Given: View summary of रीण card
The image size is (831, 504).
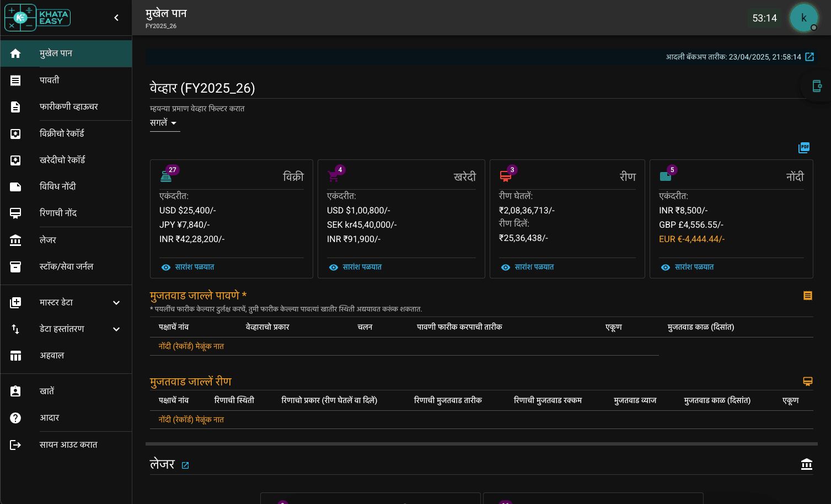Looking at the screenshot, I should (527, 267).
